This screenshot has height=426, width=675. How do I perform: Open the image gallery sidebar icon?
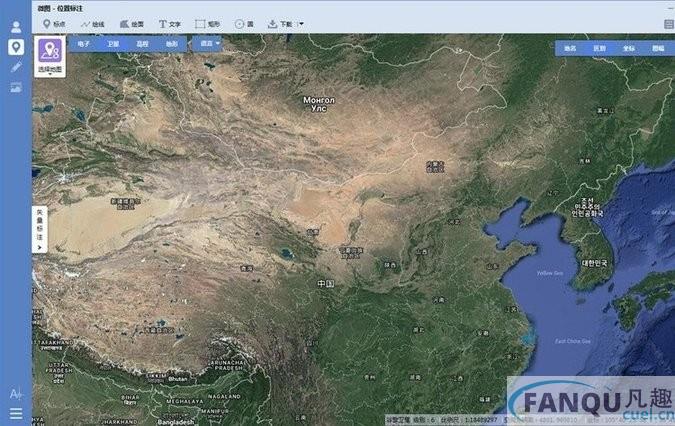pyautogui.click(x=16, y=87)
